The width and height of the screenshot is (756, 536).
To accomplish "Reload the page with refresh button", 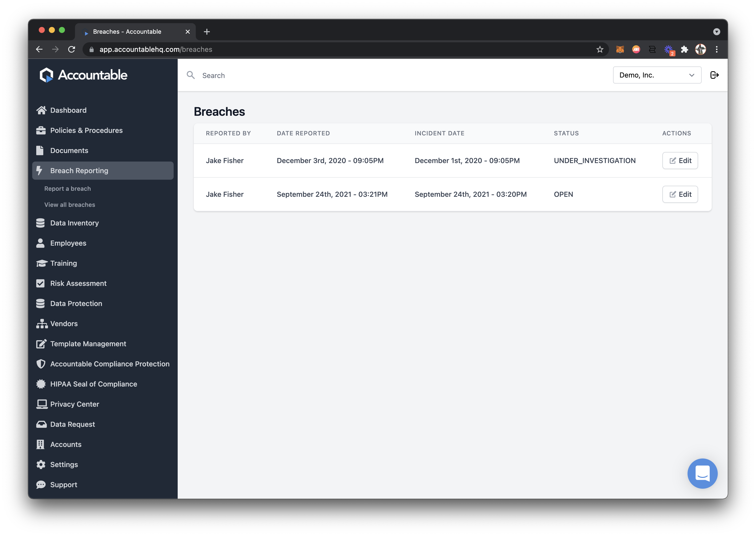I will pos(72,50).
